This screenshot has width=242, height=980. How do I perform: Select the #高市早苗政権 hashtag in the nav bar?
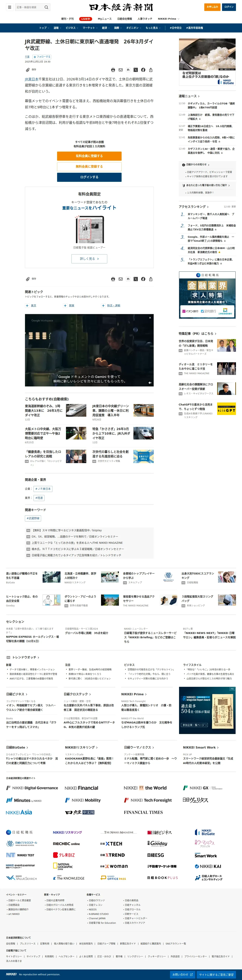195,28
